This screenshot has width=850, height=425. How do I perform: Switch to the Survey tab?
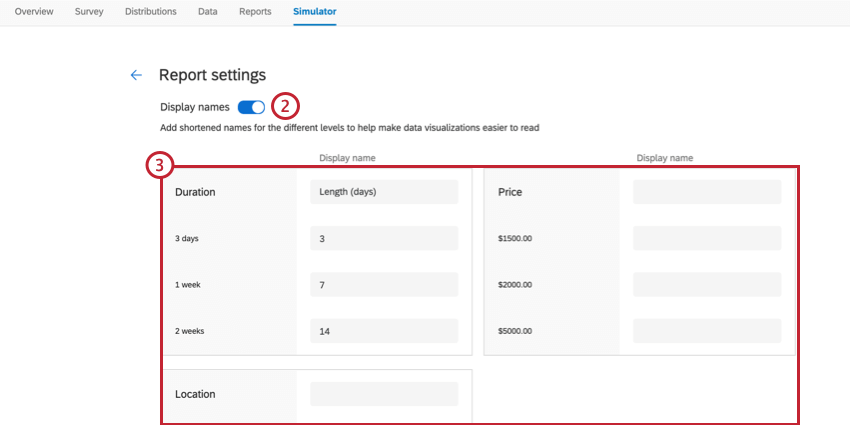(x=89, y=12)
